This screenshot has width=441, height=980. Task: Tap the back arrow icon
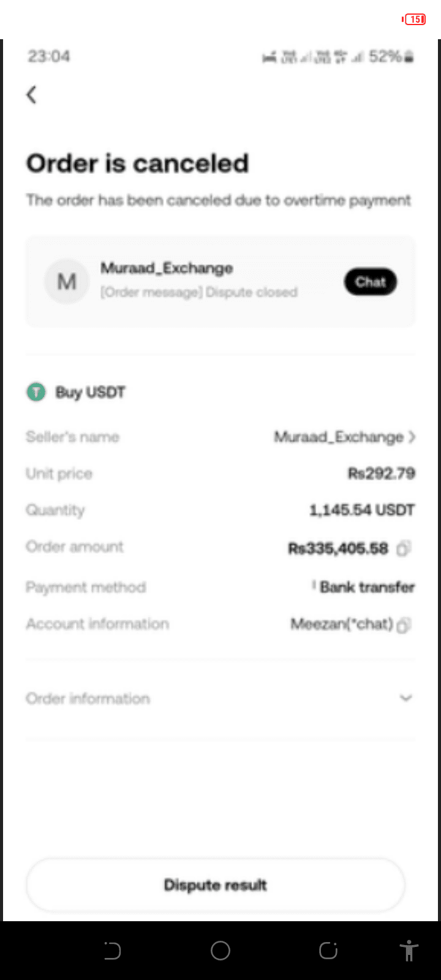[x=32, y=95]
